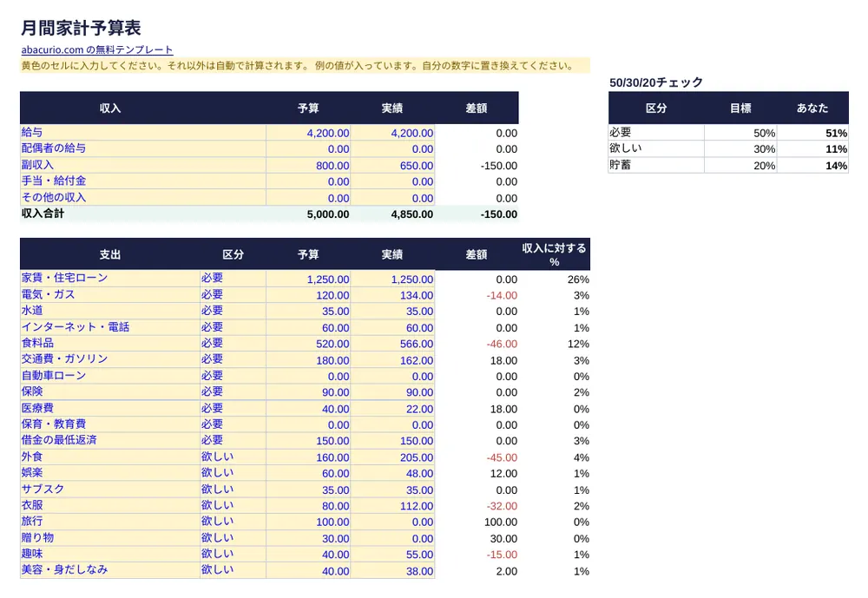Select the 美容・身だしなみ actual 38.00
Image resolution: width=868 pixels, height=598 pixels.
[x=392, y=571]
